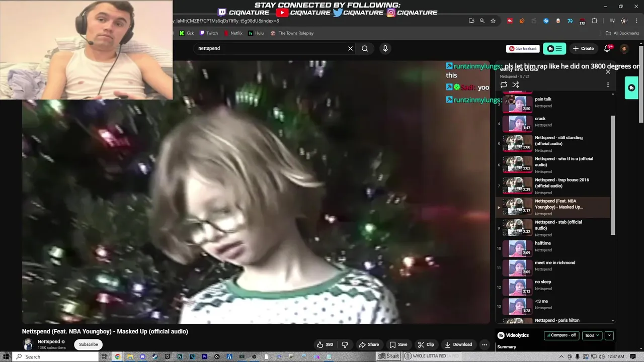Click the Windows taskbar Search box
The image size is (644, 362).
point(55,356)
